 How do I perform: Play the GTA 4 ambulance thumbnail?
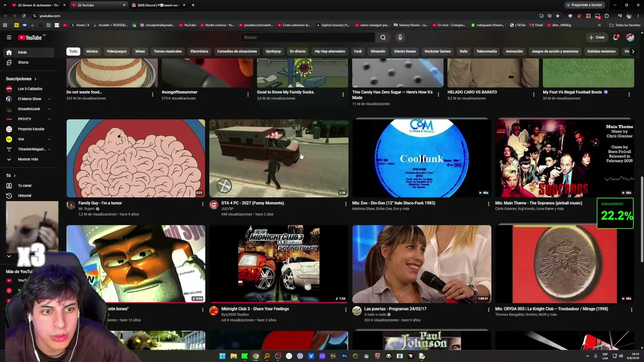coord(279,158)
